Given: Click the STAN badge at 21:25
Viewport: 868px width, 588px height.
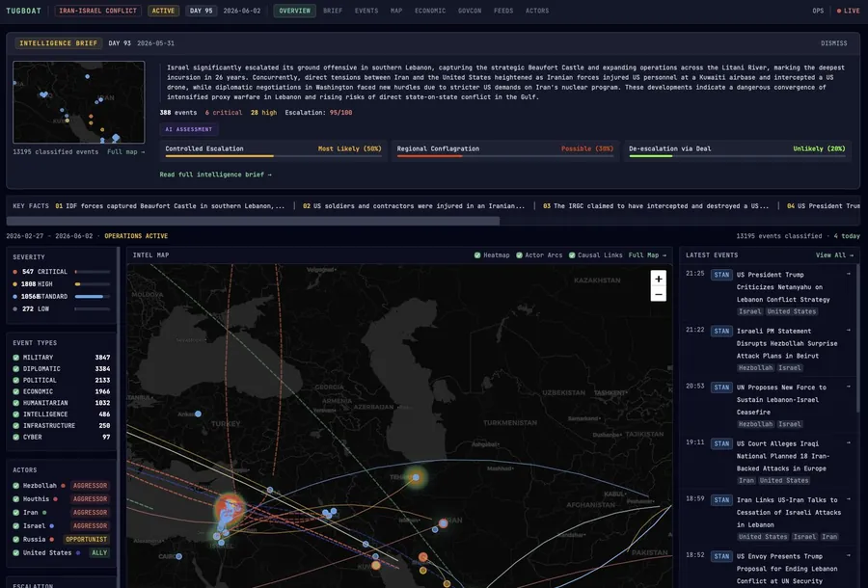Looking at the screenshot, I should [x=721, y=275].
